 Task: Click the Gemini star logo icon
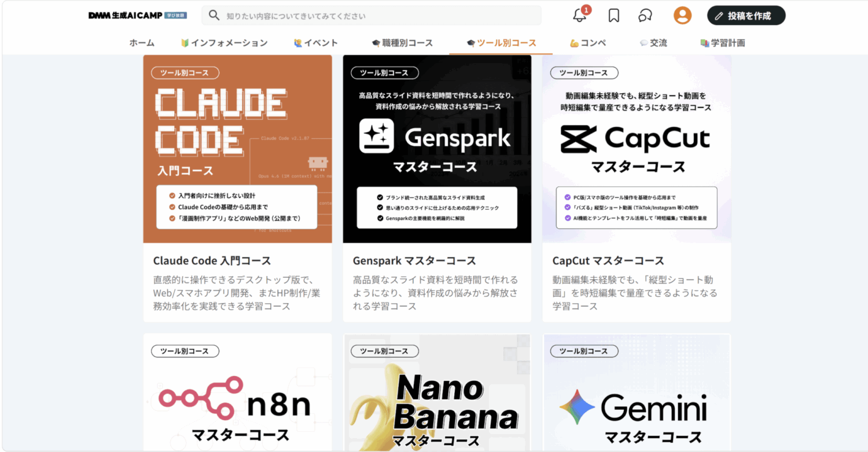click(x=577, y=407)
